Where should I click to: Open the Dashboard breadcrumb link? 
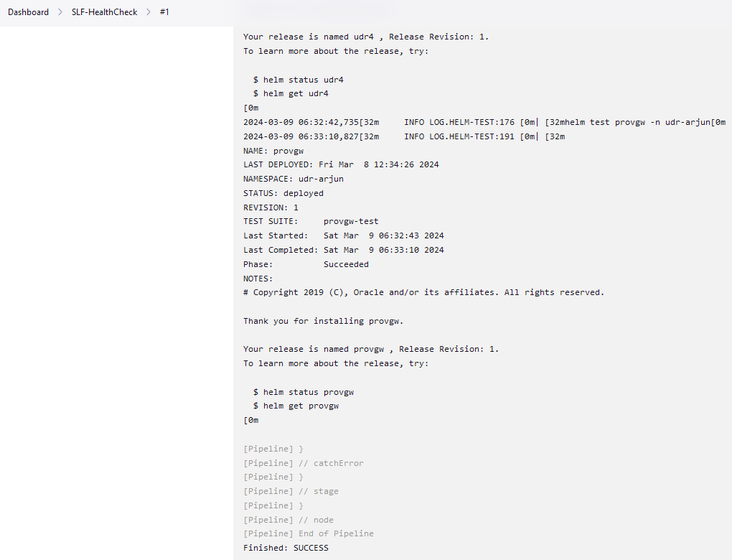pos(28,11)
